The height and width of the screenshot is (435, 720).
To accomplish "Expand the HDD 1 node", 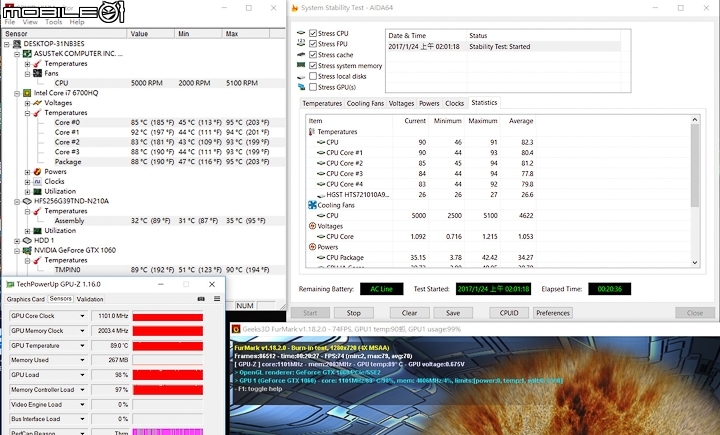I will pos(17,241).
